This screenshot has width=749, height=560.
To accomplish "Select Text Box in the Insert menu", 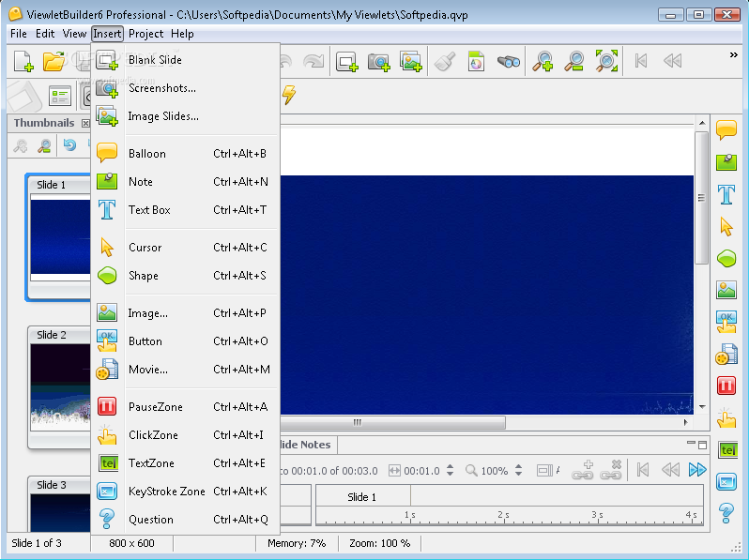I will pos(185,210).
